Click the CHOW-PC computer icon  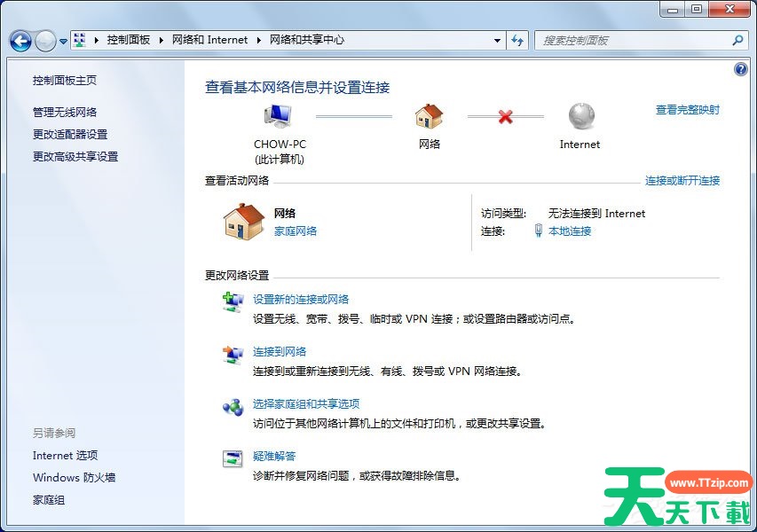[278, 116]
